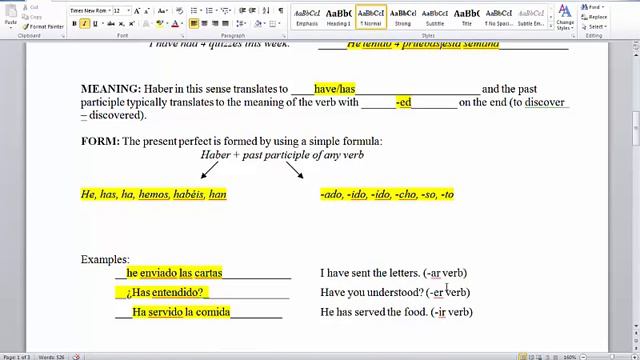This screenshot has height=360, width=640.
Task: Toggle left paragraph alignment
Action: click(194, 24)
